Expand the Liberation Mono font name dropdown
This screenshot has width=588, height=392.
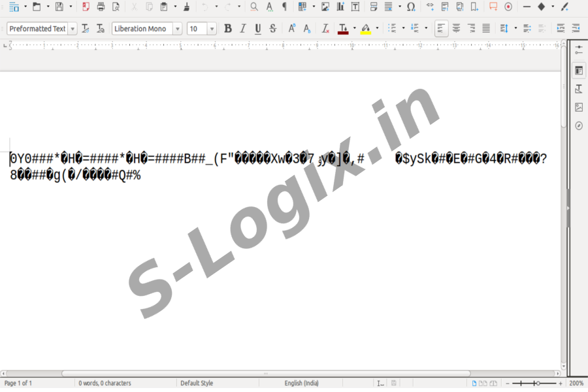pos(177,29)
